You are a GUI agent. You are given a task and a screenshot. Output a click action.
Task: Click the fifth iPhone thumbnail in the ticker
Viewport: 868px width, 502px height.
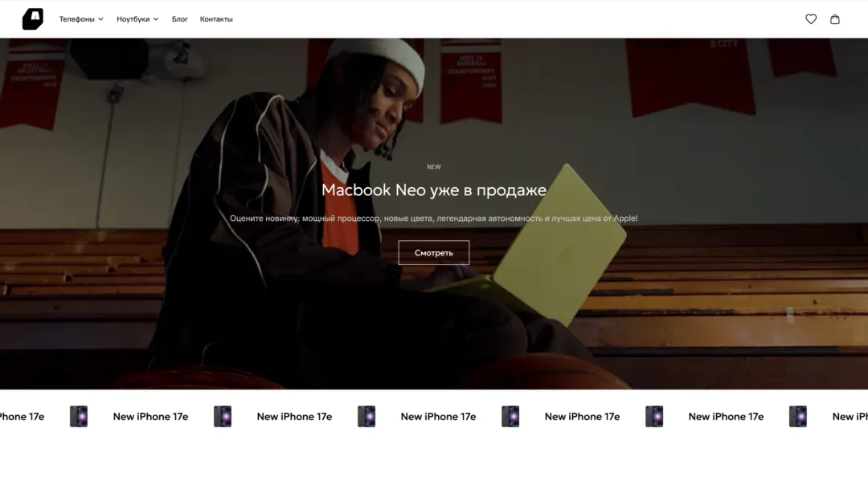pyautogui.click(x=654, y=416)
